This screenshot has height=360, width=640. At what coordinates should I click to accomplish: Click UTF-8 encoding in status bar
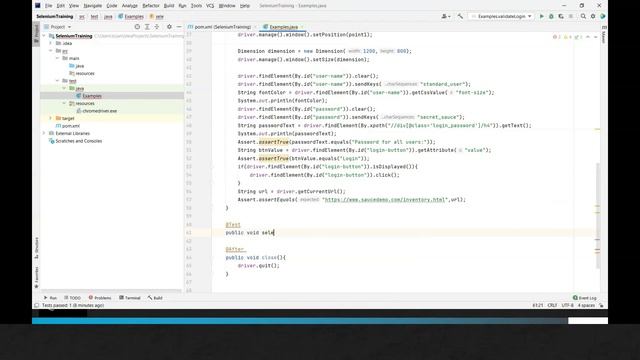(x=567, y=305)
